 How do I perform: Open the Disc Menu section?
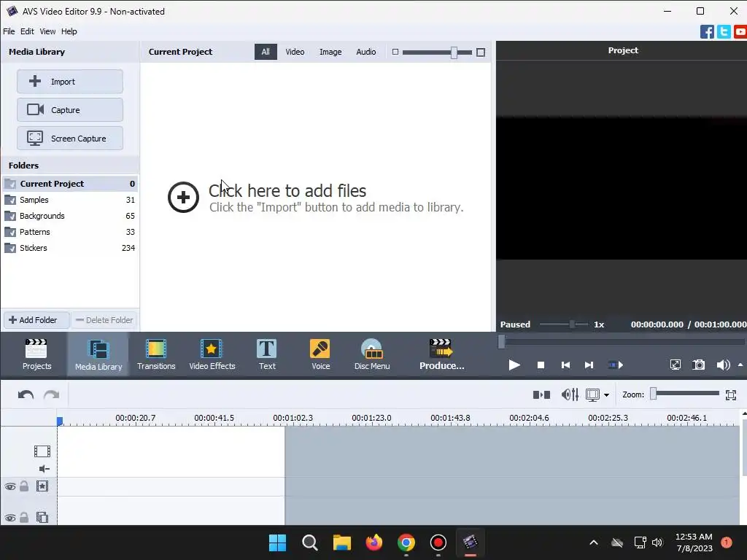tap(372, 354)
